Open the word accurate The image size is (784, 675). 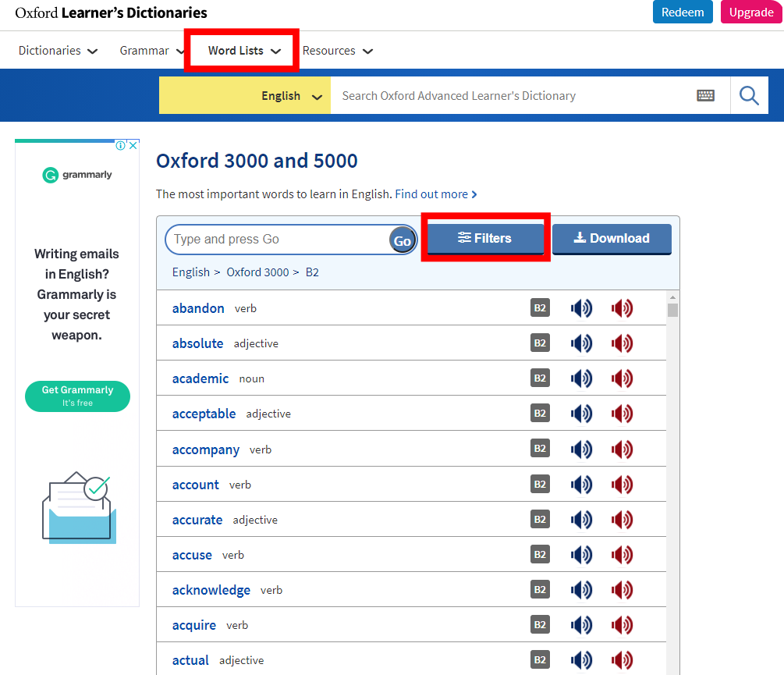pyautogui.click(x=197, y=520)
